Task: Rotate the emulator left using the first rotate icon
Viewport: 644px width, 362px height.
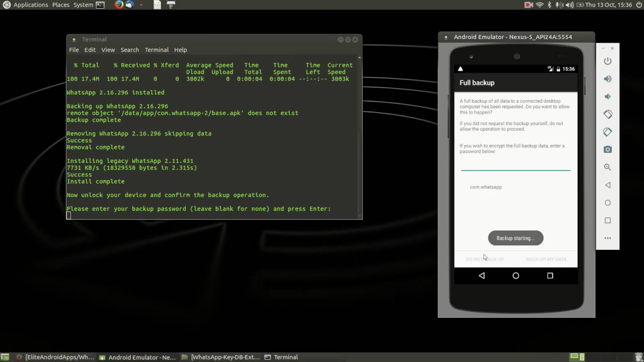Action: click(608, 114)
